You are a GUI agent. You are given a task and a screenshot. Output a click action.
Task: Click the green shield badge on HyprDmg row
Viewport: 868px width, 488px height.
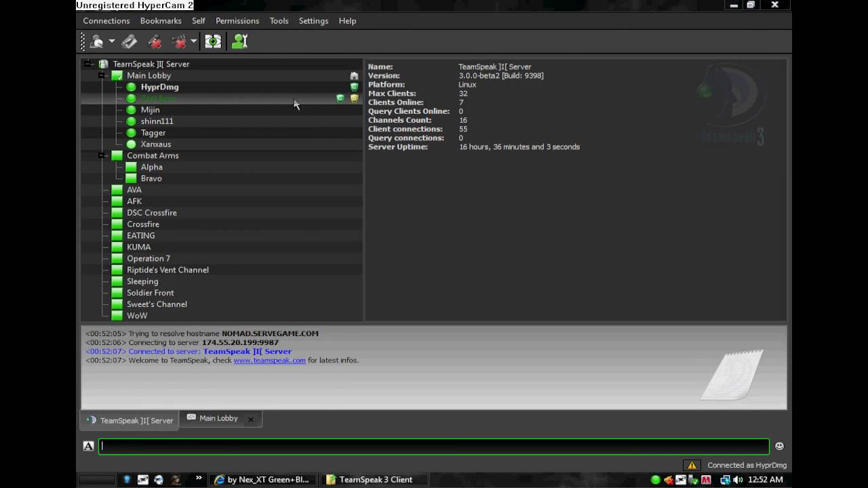click(x=354, y=87)
